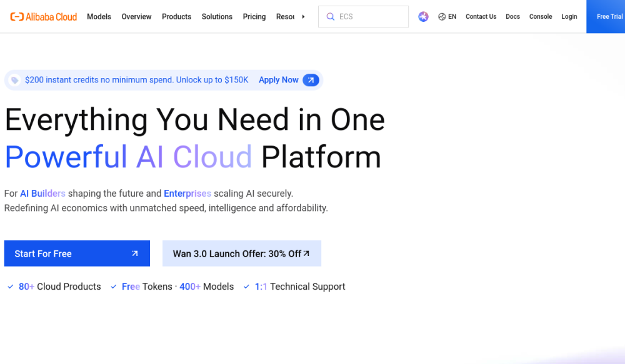Click the globe language icon
Viewport: 625px width, 364px height.
442,17
